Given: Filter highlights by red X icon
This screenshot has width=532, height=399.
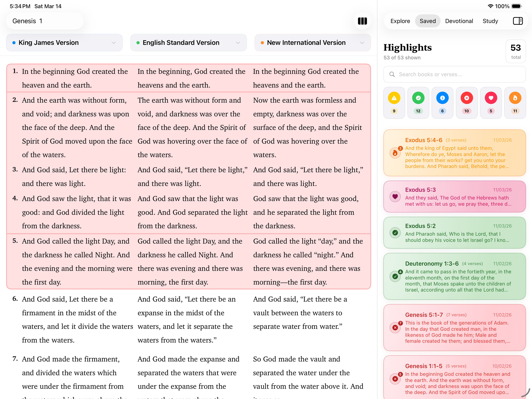Looking at the screenshot, I should (x=467, y=103).
